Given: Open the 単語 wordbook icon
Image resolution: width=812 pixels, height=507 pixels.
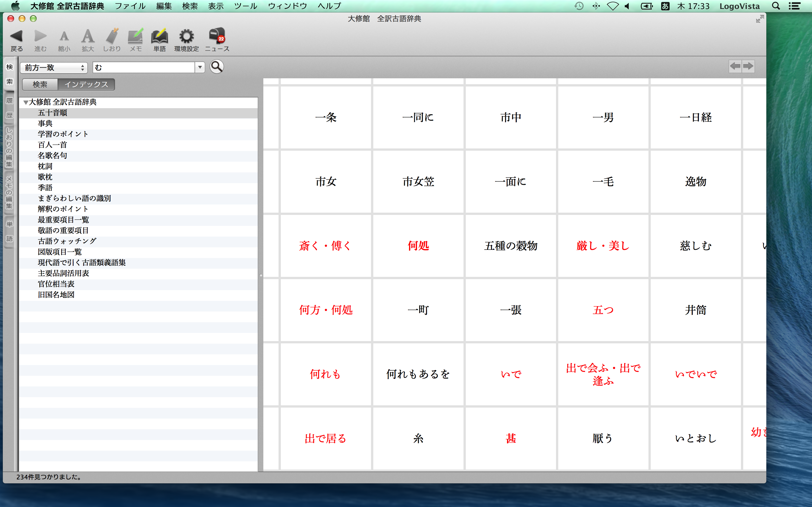Looking at the screenshot, I should click(x=159, y=36).
